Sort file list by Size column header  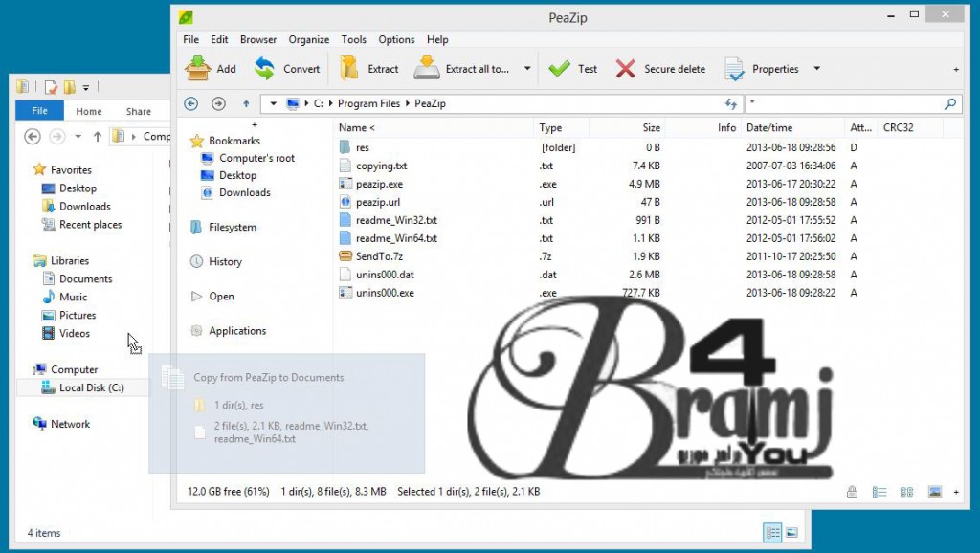651,127
